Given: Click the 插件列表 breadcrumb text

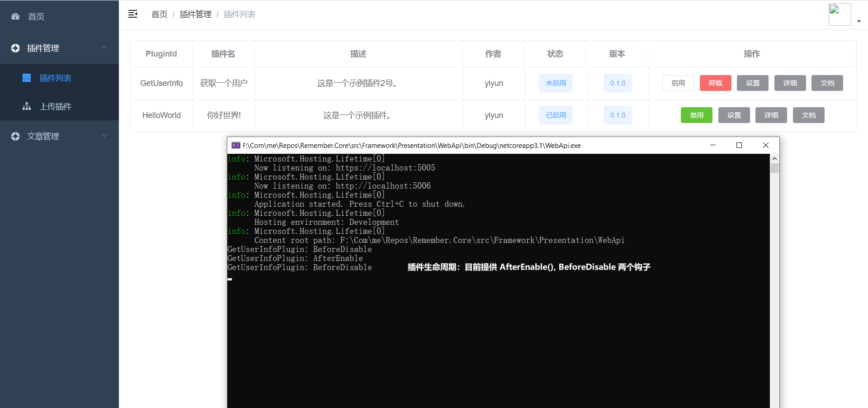Looking at the screenshot, I should click(240, 14).
